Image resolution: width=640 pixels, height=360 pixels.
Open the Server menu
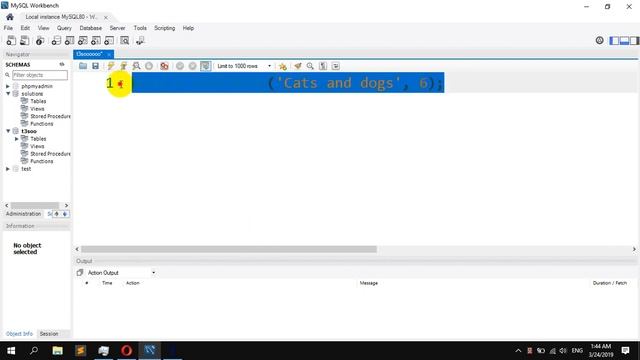117,28
